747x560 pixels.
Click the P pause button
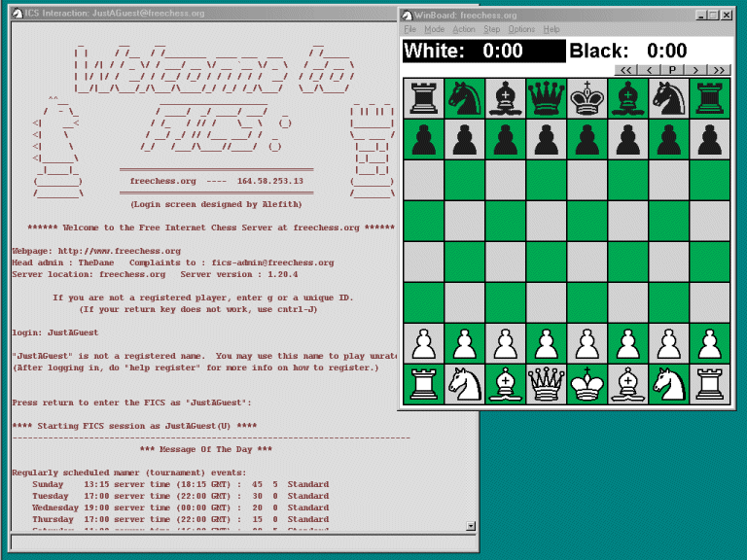672,70
